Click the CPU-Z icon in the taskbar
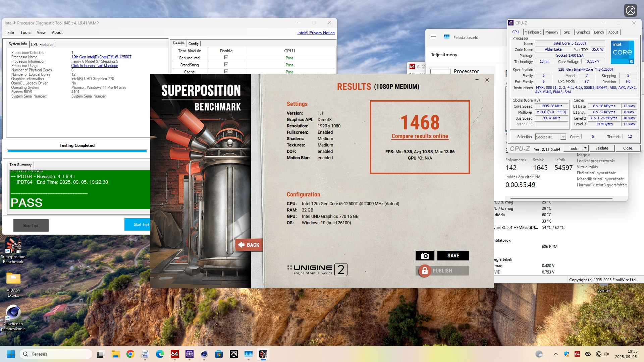Viewport: 644px width, 362px height. pyautogui.click(x=190, y=354)
